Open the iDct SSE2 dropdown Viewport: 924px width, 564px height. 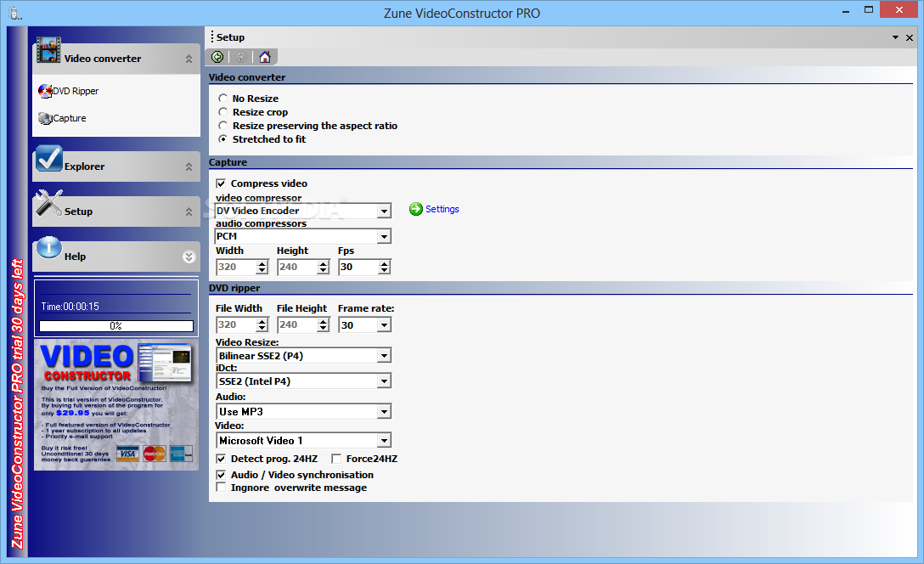(x=384, y=381)
